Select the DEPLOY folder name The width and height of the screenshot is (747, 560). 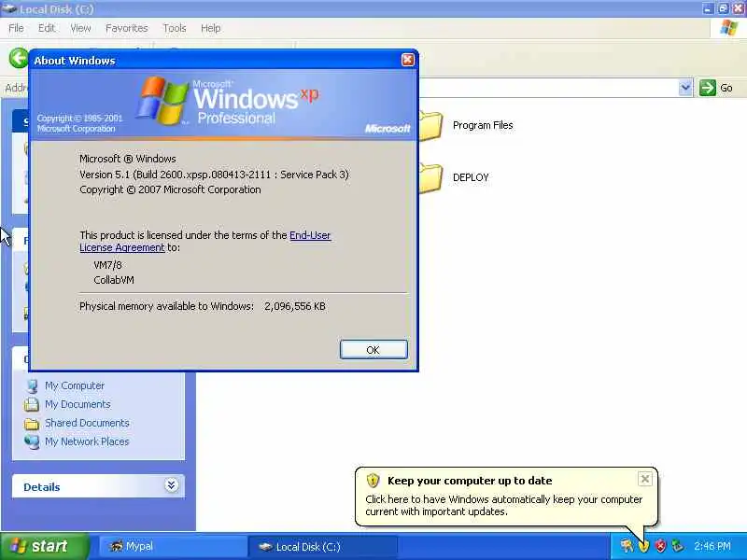click(471, 177)
